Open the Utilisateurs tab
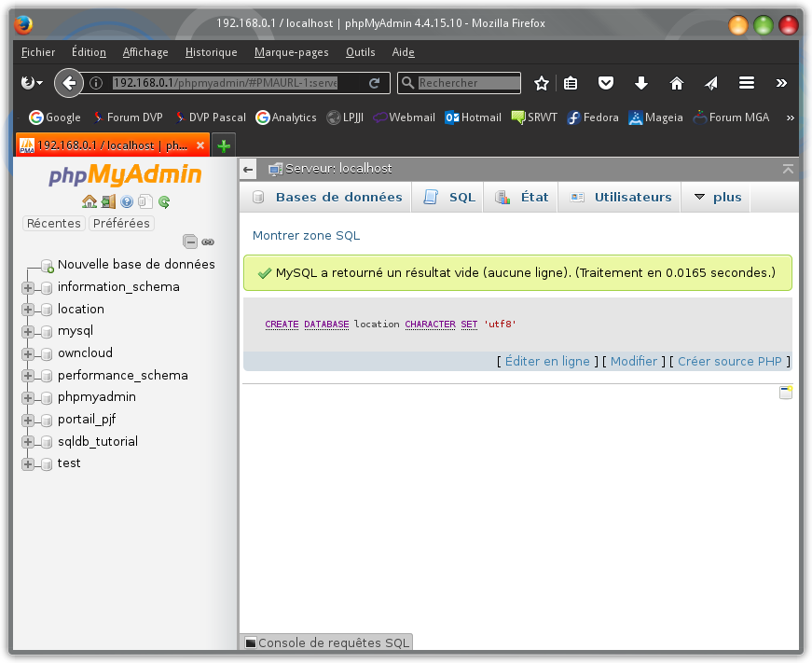812x663 pixels. (621, 198)
